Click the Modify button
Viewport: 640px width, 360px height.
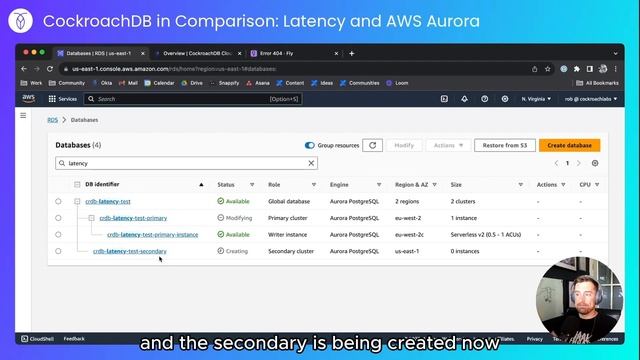click(404, 145)
